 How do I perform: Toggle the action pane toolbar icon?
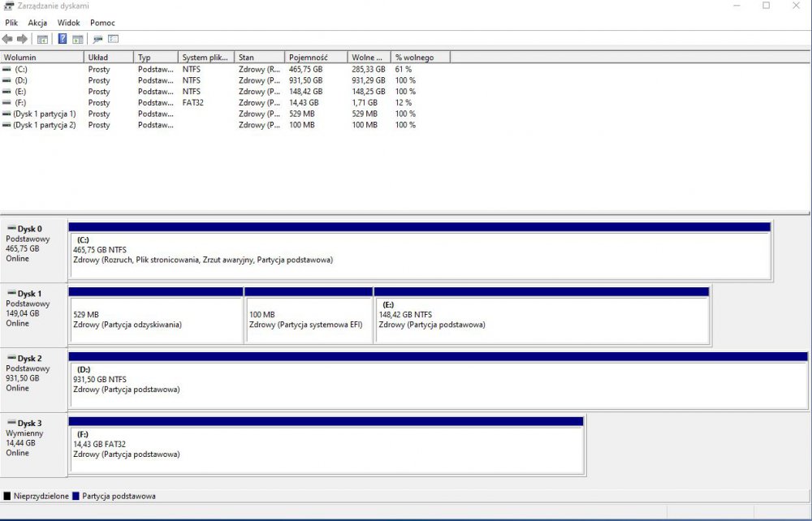(78, 39)
